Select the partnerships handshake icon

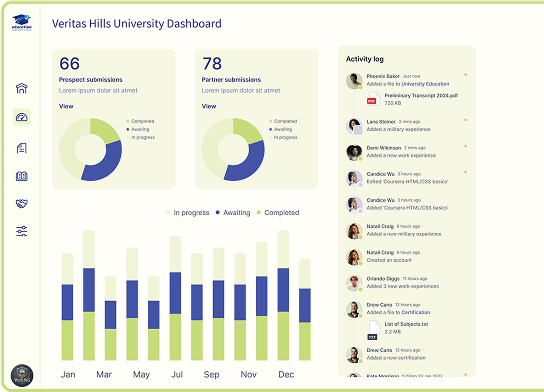click(x=22, y=204)
